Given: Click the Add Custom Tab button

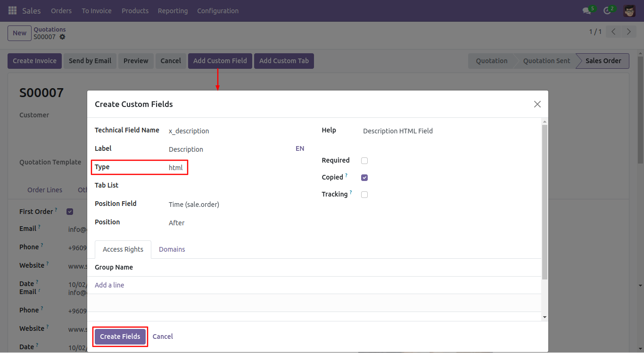Looking at the screenshot, I should (284, 61).
